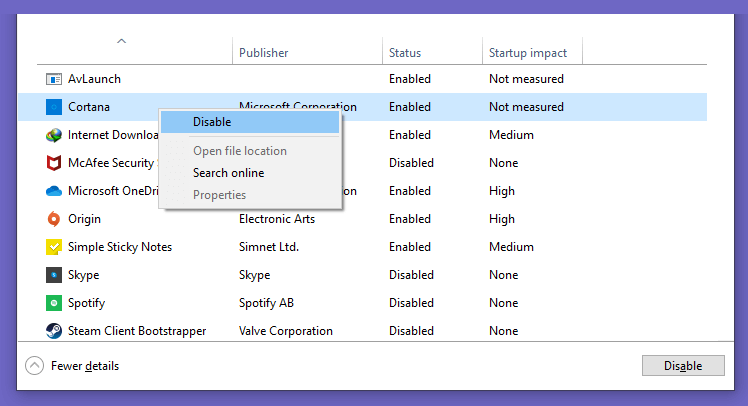Sort by the Publisher column header
The width and height of the screenshot is (748, 406).
(x=263, y=53)
